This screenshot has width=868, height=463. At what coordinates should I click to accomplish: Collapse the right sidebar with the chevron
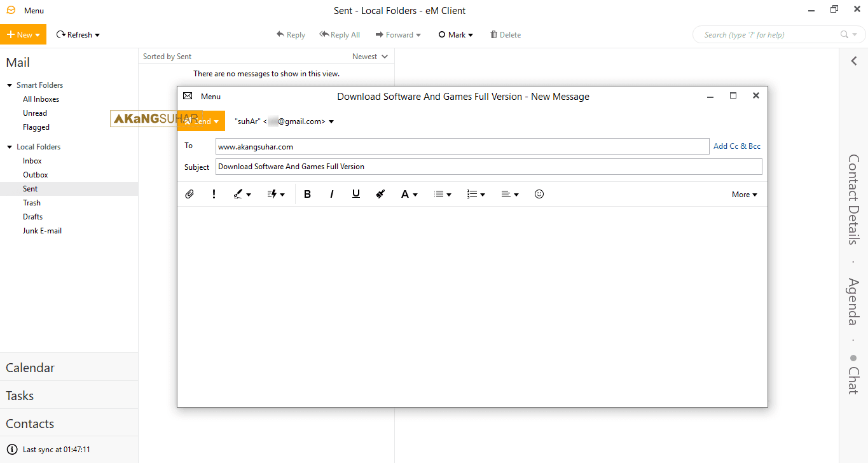[x=854, y=60]
